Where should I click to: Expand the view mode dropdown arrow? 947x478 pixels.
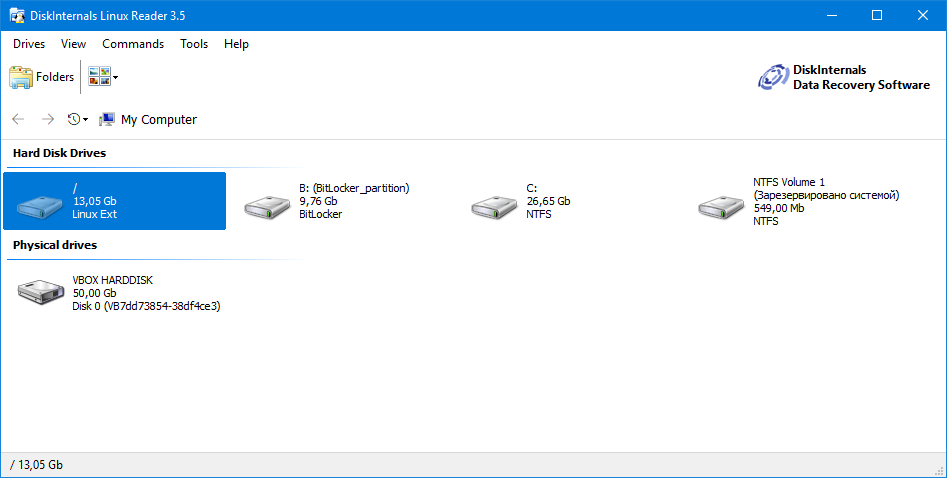coord(115,77)
